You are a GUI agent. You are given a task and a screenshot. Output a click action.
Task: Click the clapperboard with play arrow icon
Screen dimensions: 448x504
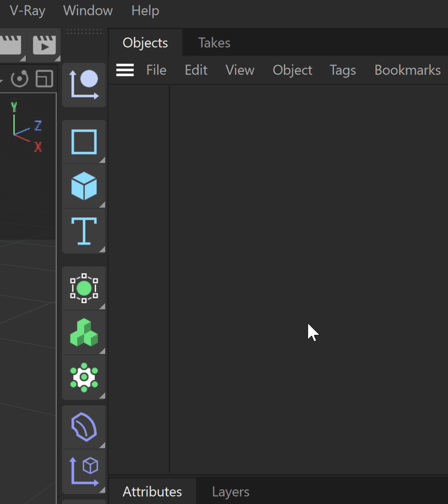coord(44,44)
